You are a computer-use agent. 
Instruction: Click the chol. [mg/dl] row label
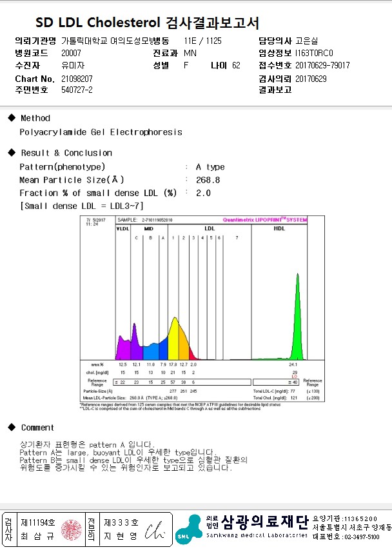[97, 372]
